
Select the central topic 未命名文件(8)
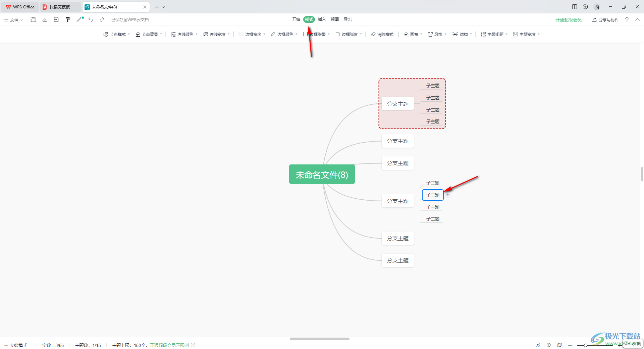pos(322,174)
